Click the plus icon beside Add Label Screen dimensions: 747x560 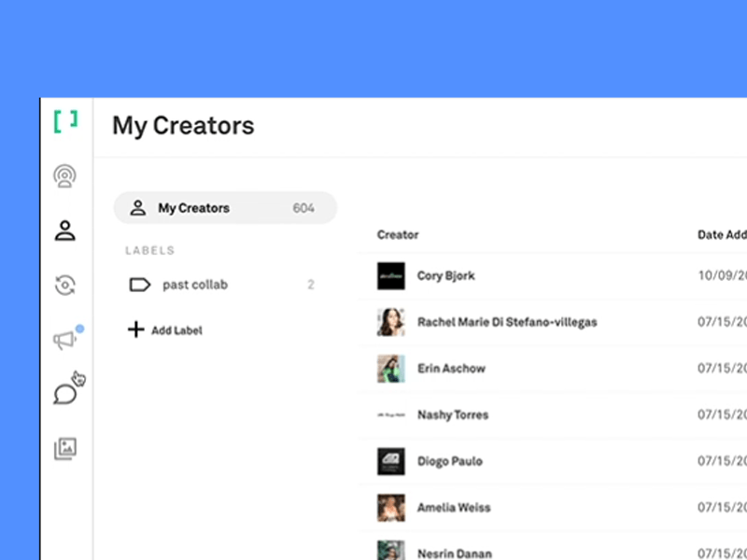(135, 329)
